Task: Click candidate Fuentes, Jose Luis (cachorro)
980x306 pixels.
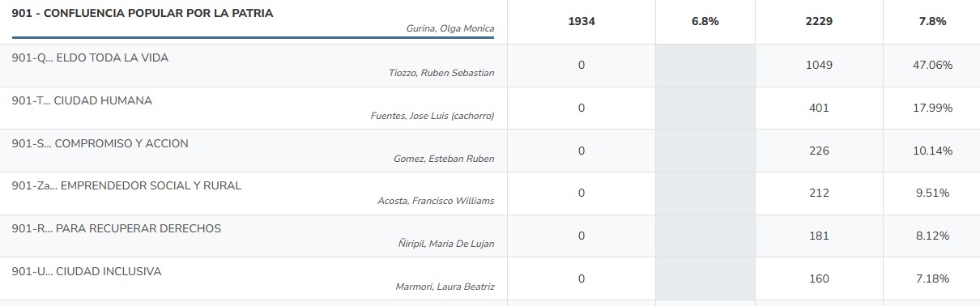Action: 432,116
